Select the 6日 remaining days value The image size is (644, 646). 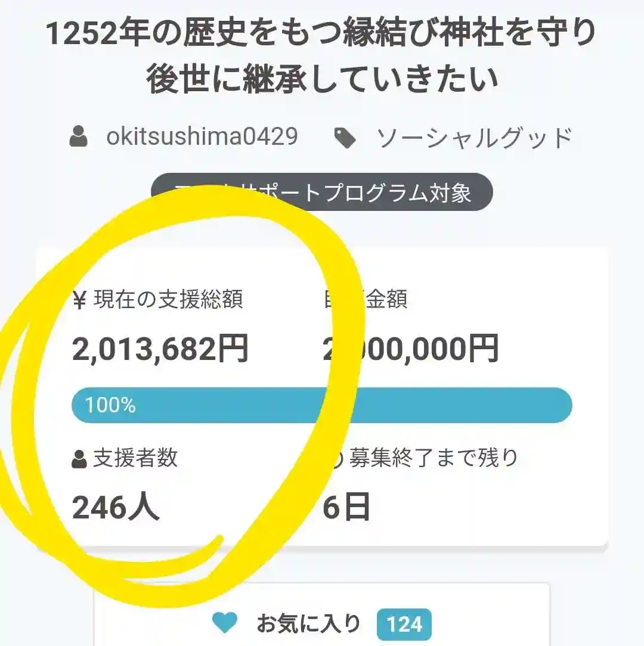[x=346, y=508]
